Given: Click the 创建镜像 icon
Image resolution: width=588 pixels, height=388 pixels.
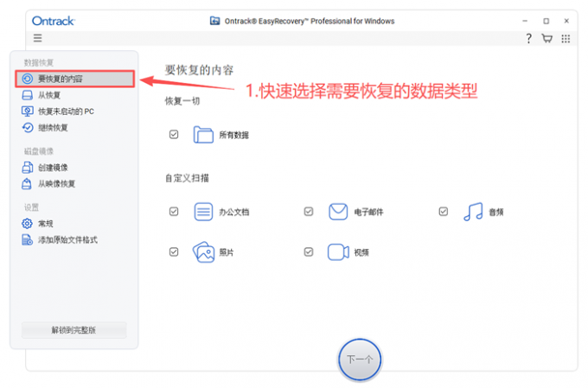Looking at the screenshot, I should 28,167.
